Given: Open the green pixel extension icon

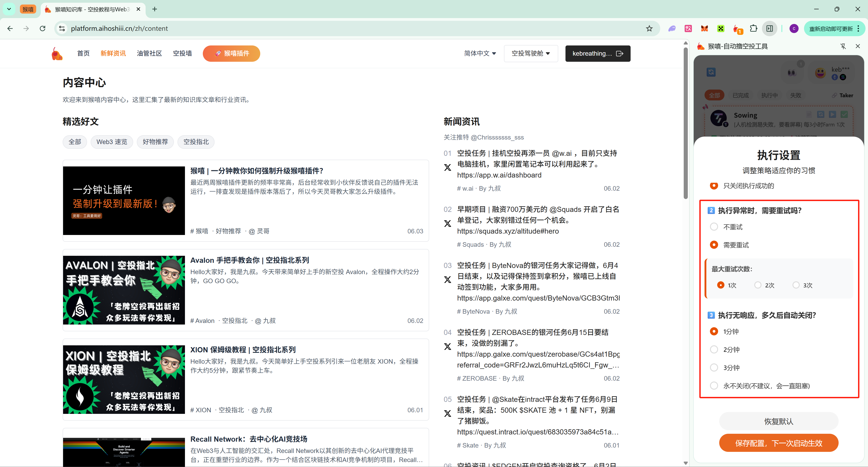Looking at the screenshot, I should tap(720, 29).
